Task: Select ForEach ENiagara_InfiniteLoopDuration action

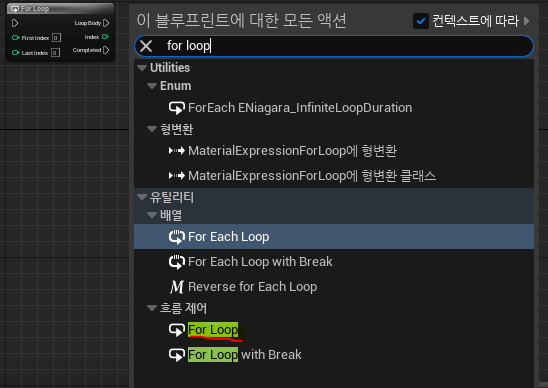Action: (x=334, y=108)
